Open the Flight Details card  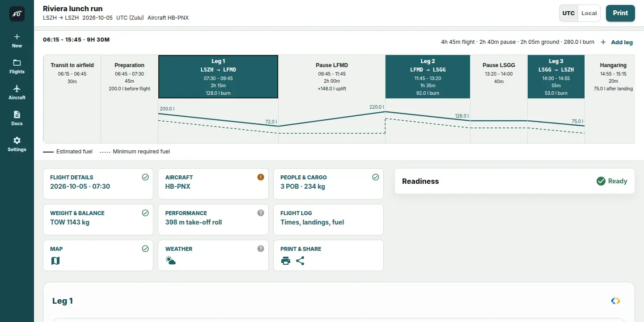[98, 184]
